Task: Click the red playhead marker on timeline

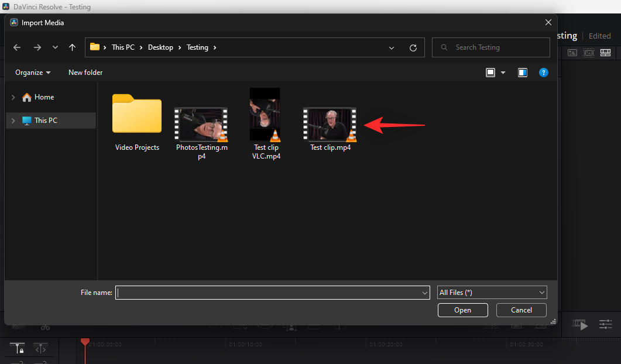Action: pyautogui.click(x=85, y=341)
